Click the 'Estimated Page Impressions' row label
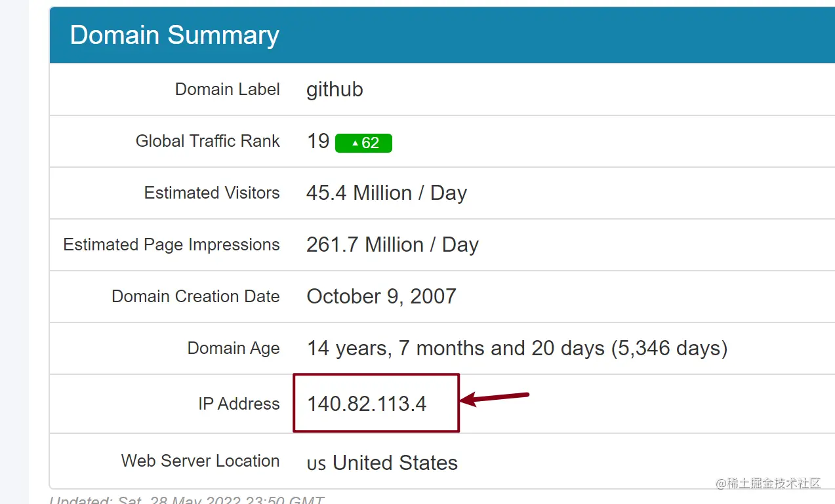Image resolution: width=835 pixels, height=504 pixels. [x=171, y=244]
